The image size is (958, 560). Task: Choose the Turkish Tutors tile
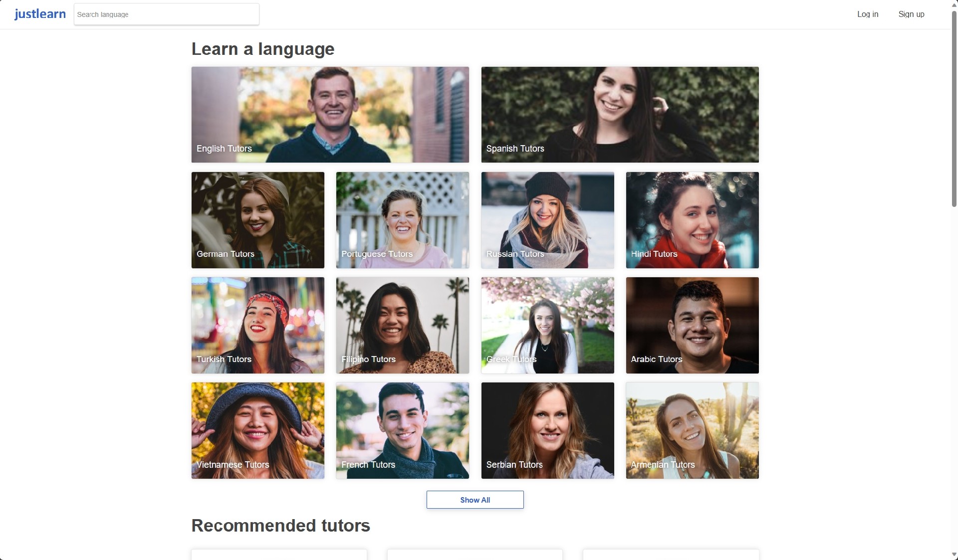[257, 325]
